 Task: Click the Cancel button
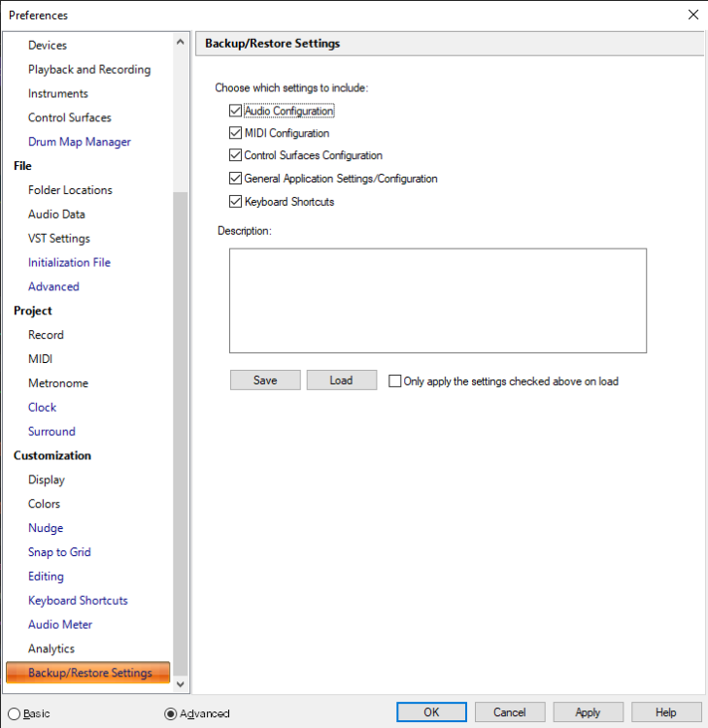(x=510, y=712)
